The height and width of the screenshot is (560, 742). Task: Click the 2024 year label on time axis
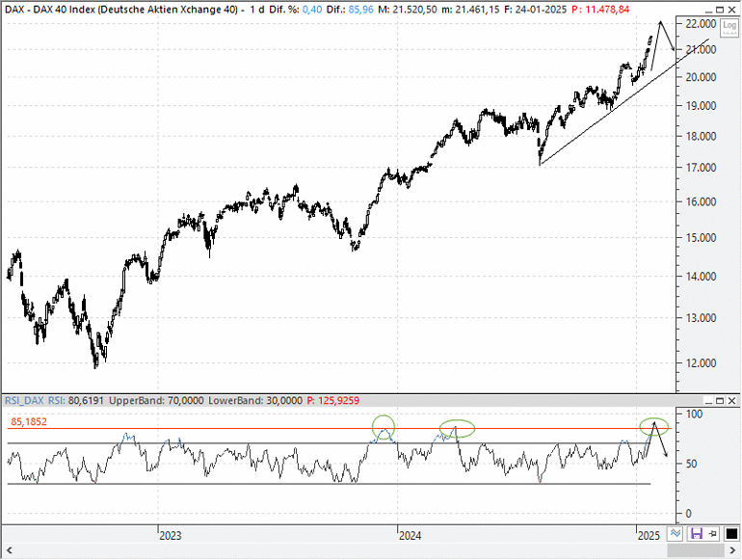pos(410,535)
